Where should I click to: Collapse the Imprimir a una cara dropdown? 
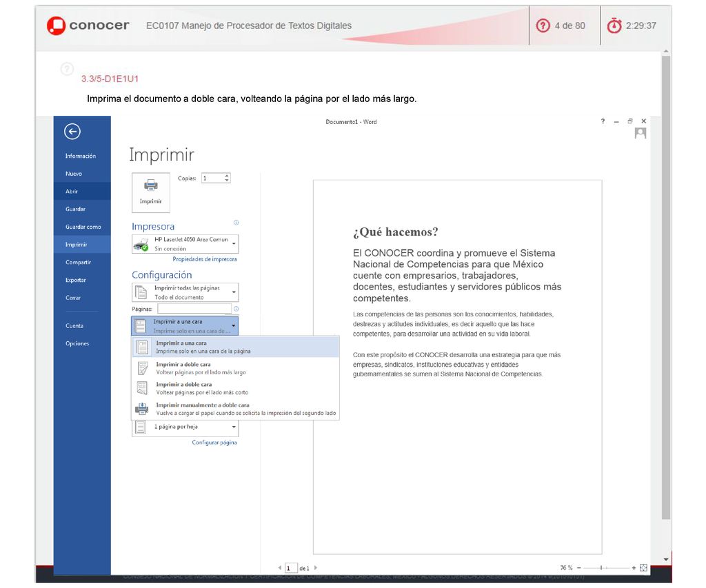pyautogui.click(x=185, y=326)
